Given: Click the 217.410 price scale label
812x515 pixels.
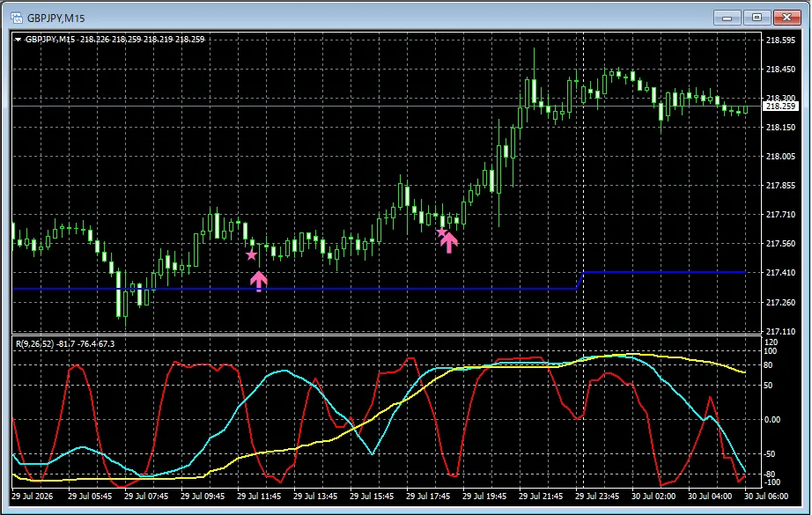Looking at the screenshot, I should point(780,273).
